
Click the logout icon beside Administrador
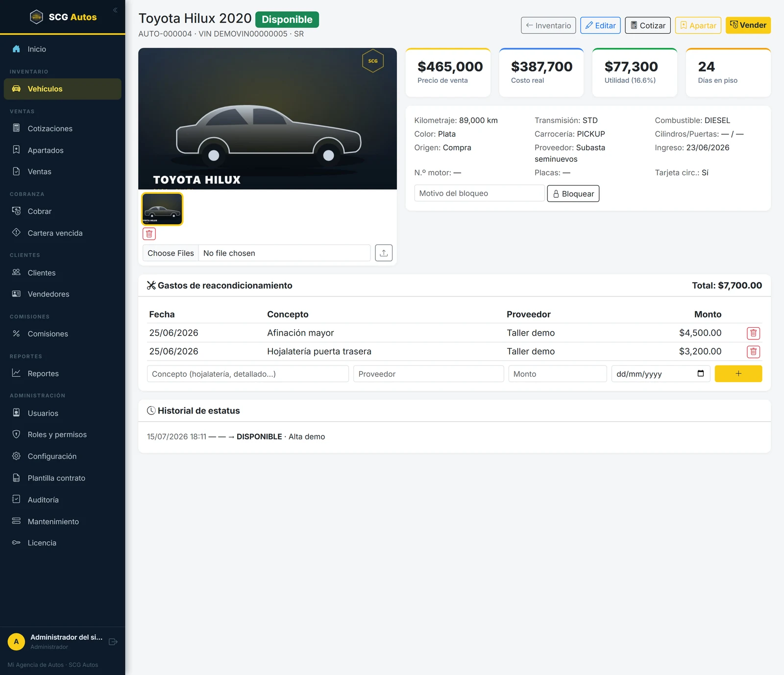(113, 642)
